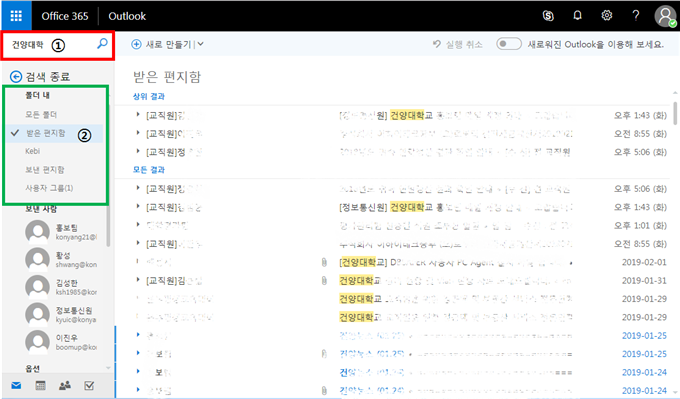Select 받은 편지함 search folder filter
This screenshot has height=399, width=680.
[x=46, y=133]
